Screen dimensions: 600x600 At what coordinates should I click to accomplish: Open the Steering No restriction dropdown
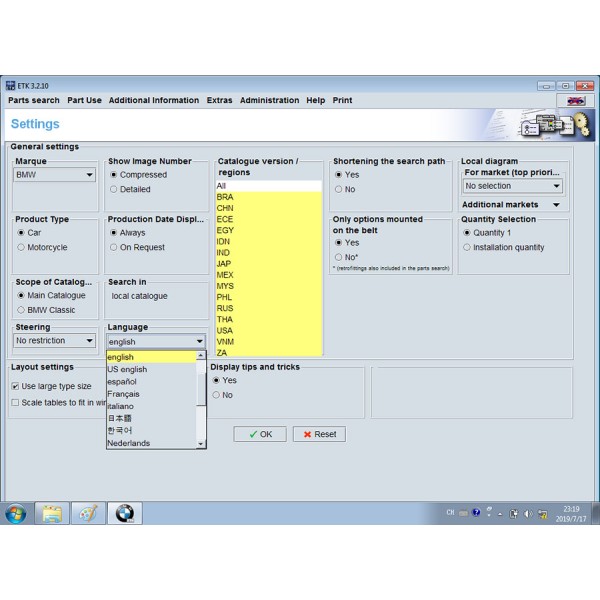click(x=54, y=341)
